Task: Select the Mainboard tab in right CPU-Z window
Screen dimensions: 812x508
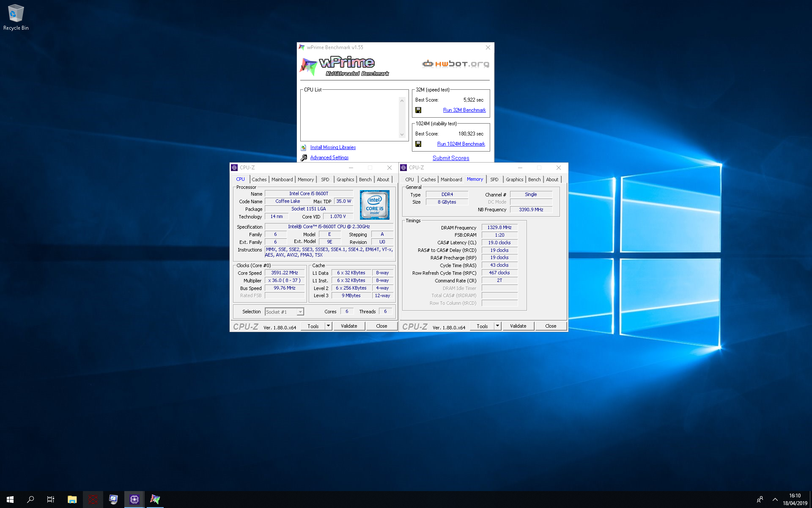Action: pos(451,179)
